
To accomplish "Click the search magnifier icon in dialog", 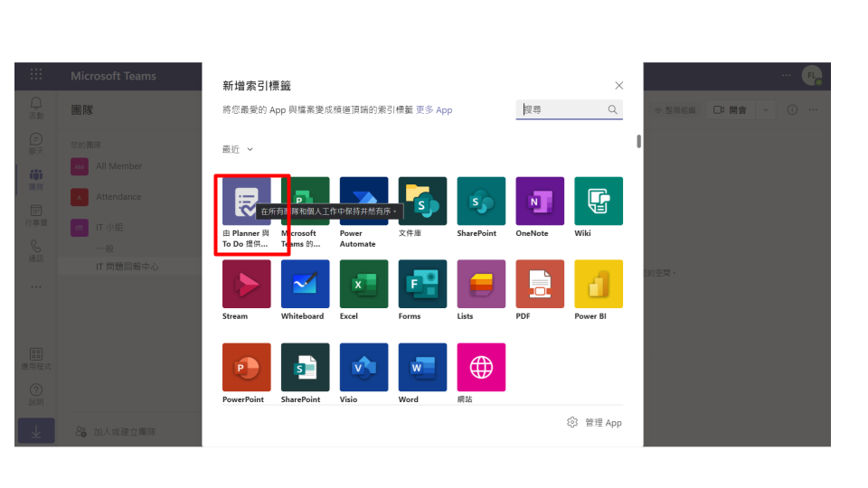I will [x=612, y=109].
